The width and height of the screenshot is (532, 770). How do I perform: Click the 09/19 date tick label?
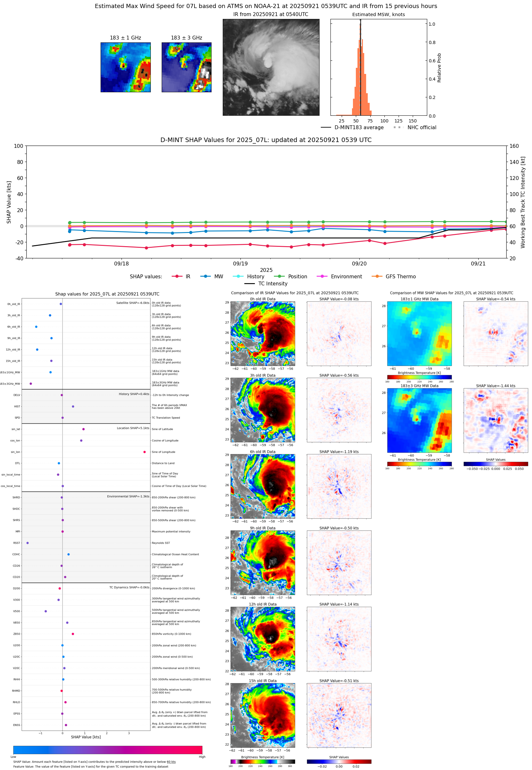point(240,264)
